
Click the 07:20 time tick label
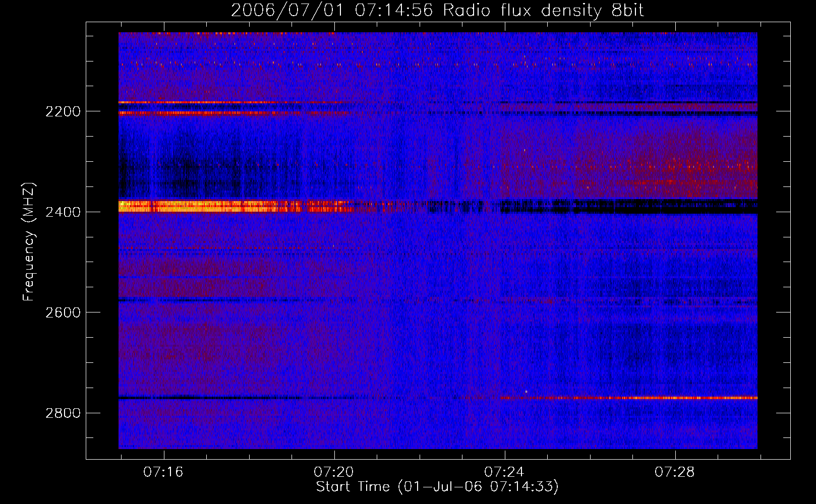(334, 472)
